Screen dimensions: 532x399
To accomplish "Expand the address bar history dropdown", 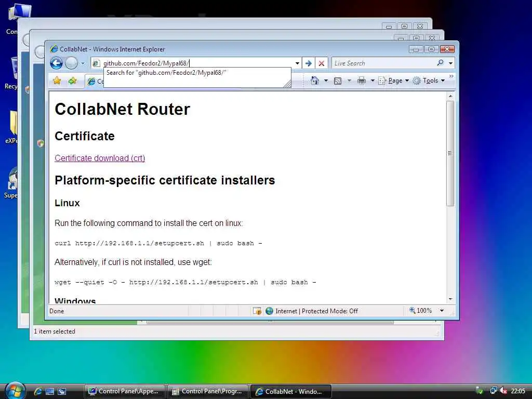I will [297, 63].
